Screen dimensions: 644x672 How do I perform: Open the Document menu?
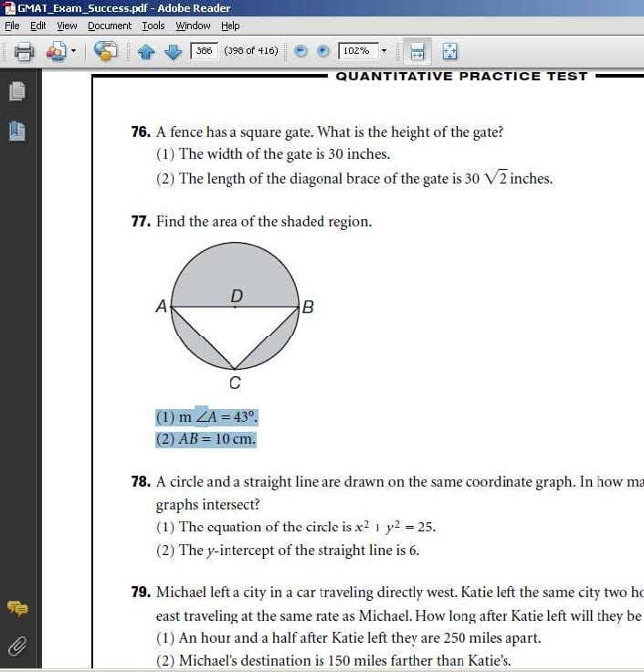coord(110,26)
